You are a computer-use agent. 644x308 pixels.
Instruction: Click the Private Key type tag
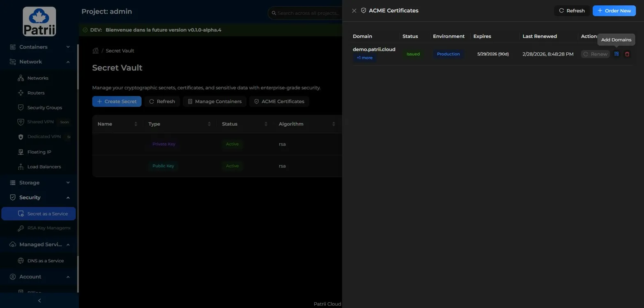point(163,144)
